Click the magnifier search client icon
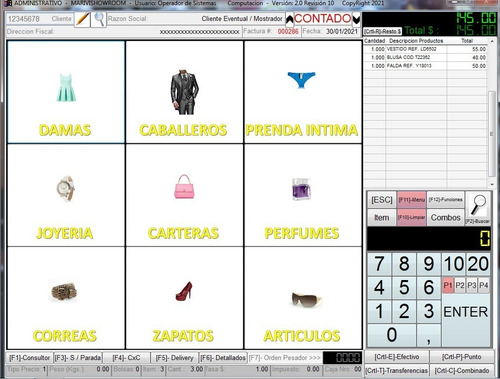The image size is (500, 379). 99,19
